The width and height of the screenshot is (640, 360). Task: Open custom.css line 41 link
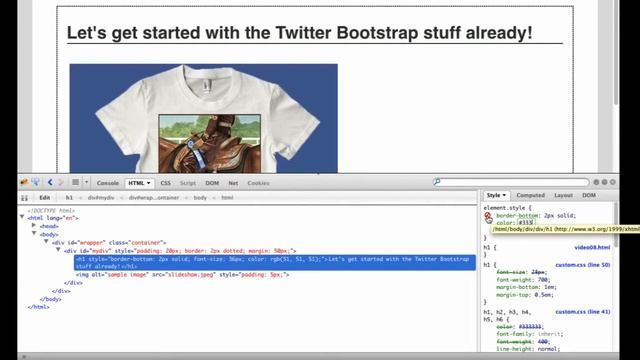pyautogui.click(x=582, y=312)
